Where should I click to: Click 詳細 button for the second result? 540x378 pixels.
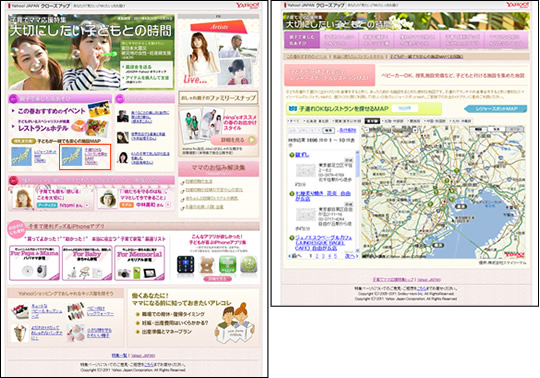click(x=349, y=204)
